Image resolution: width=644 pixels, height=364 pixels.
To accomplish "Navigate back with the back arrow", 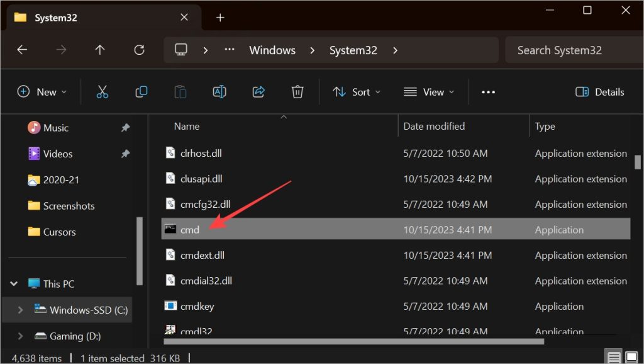I will tap(22, 50).
